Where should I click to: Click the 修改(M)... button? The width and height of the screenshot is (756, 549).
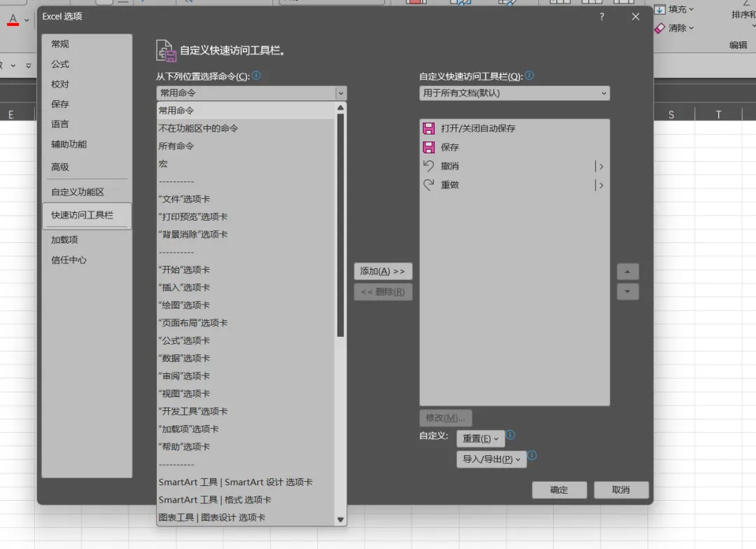point(445,418)
